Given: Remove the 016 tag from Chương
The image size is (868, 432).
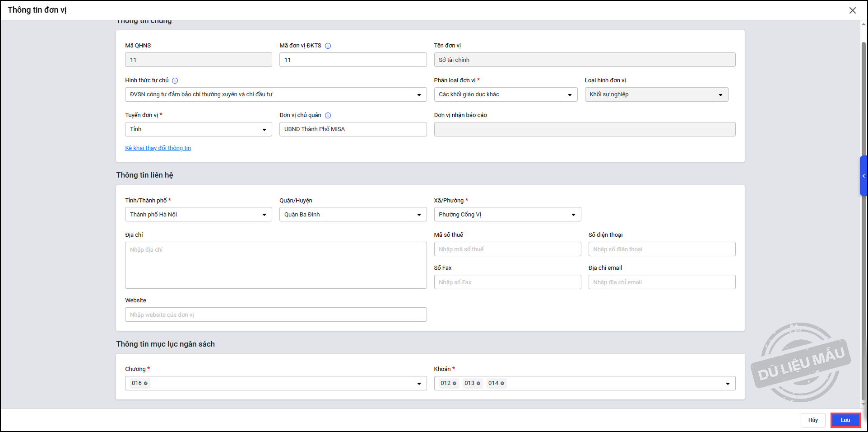Looking at the screenshot, I should [146, 383].
